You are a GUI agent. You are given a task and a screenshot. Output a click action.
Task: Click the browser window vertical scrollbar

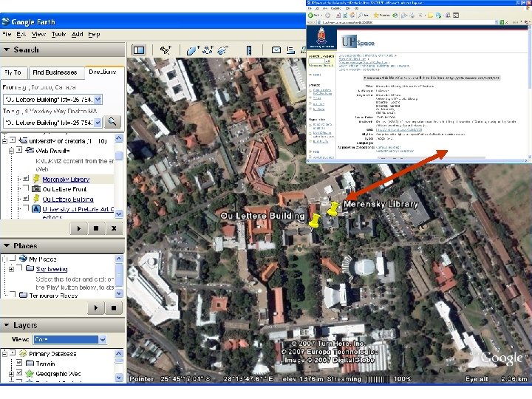point(530,92)
